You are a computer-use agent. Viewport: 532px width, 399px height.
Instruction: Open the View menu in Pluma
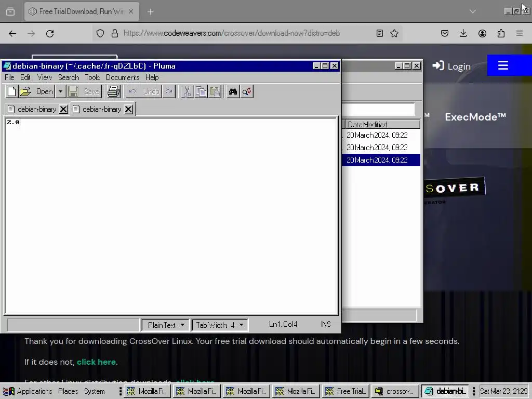point(45,77)
